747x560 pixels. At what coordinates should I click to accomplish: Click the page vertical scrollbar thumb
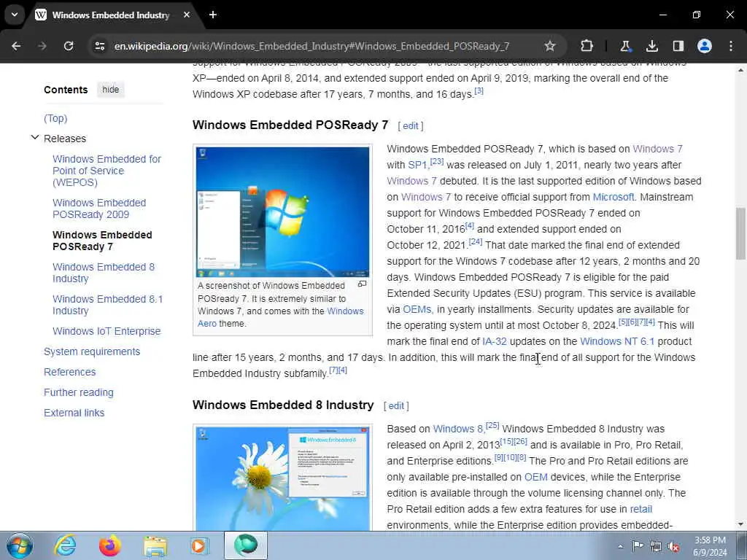pos(740,233)
